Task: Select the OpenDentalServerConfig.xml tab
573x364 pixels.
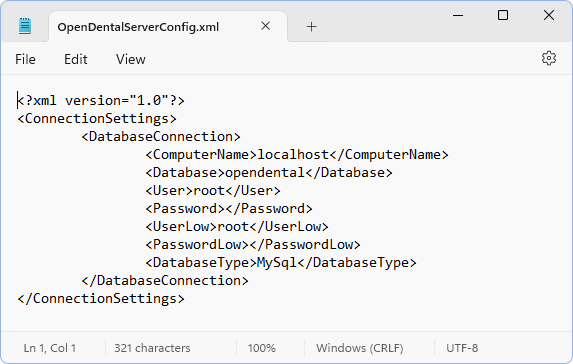Action: pos(138,27)
